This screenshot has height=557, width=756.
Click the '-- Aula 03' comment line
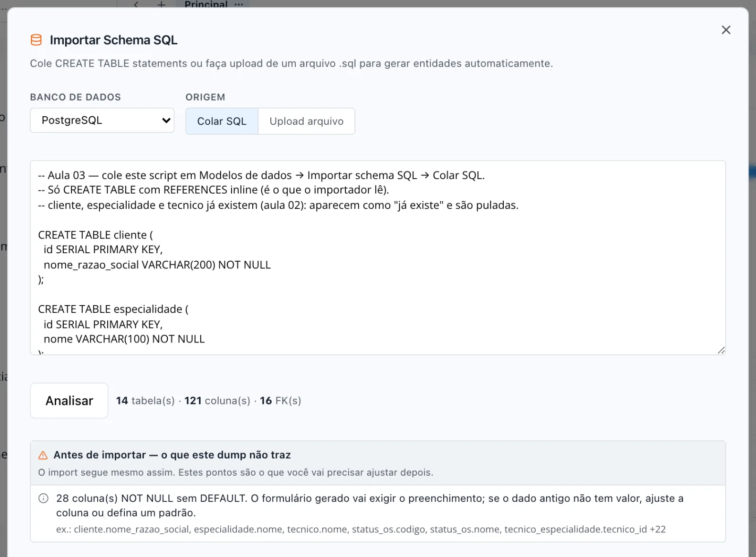261,175
